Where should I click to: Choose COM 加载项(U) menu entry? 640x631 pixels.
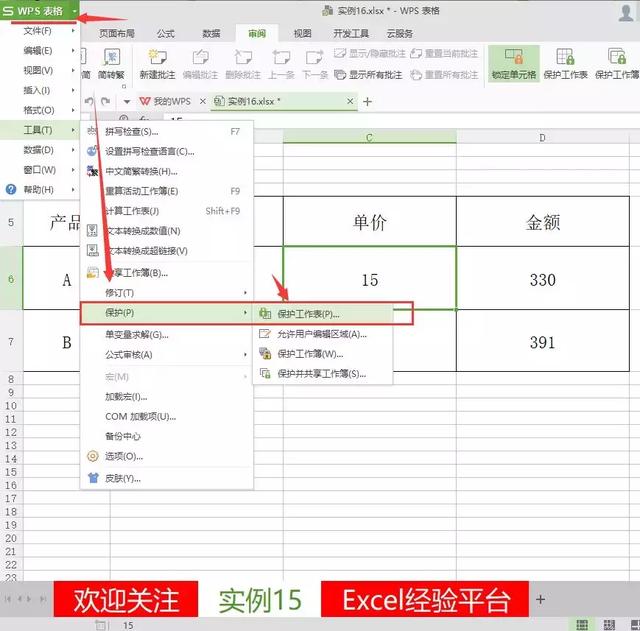(x=167, y=417)
